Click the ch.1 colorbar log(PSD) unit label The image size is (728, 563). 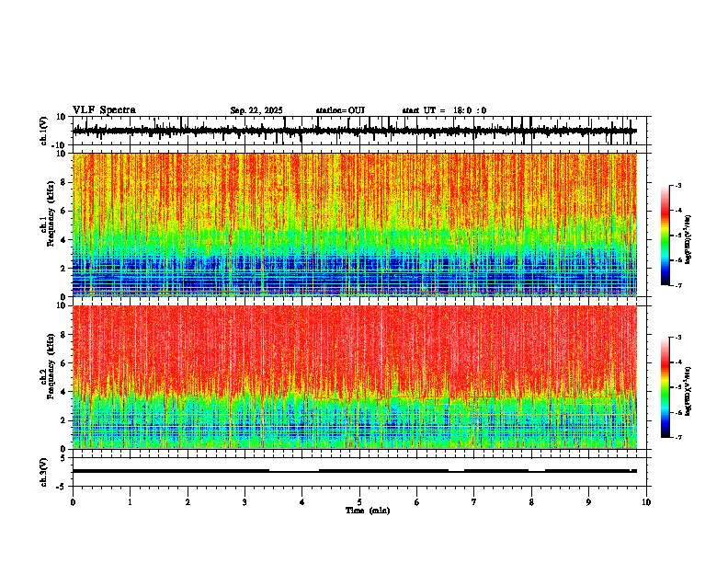[688, 240]
